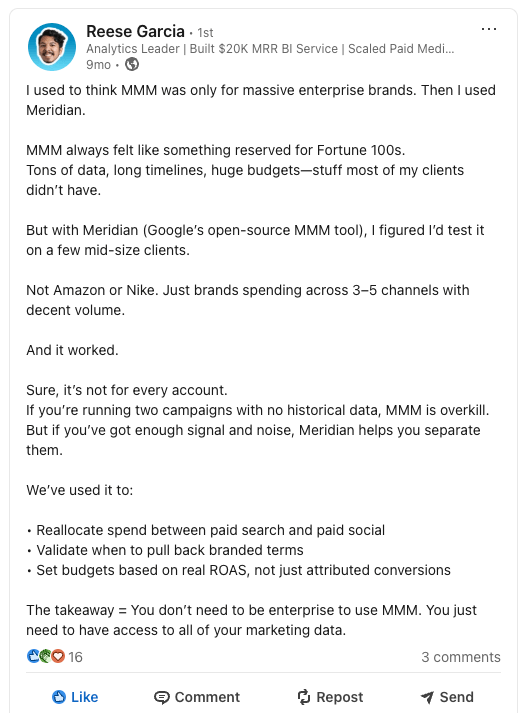Click the red heart love reaction badge
The width and height of the screenshot is (526, 713).
coord(58,656)
